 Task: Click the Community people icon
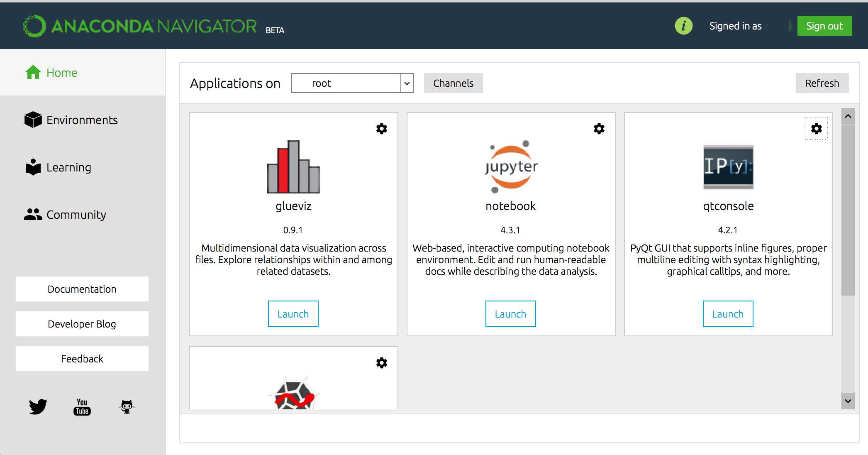tap(33, 214)
